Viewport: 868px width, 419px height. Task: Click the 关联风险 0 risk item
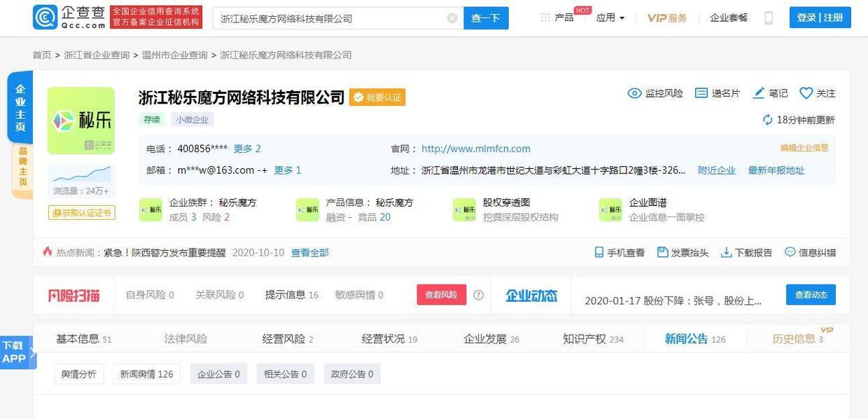pyautogui.click(x=220, y=295)
